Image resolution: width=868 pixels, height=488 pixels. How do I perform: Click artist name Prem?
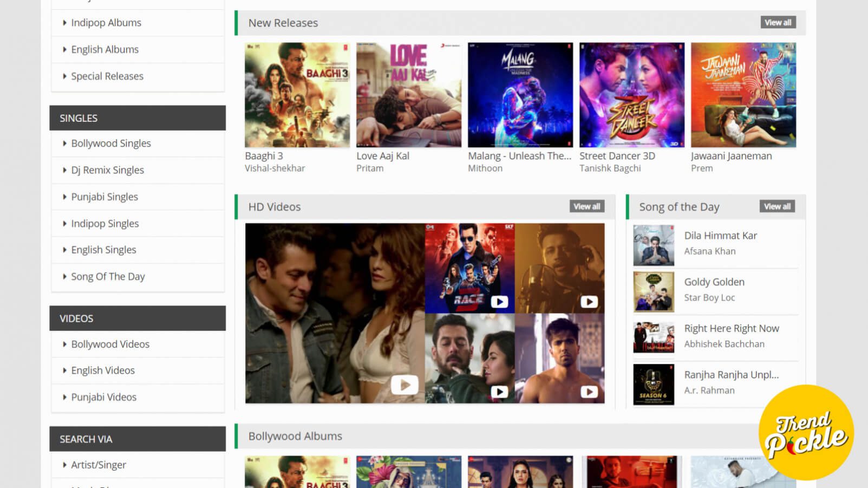click(702, 168)
